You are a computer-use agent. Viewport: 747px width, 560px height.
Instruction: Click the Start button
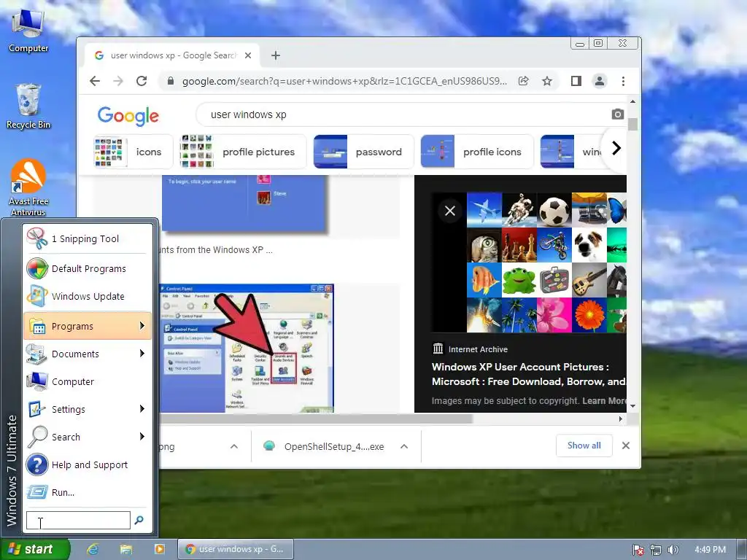[35, 549]
